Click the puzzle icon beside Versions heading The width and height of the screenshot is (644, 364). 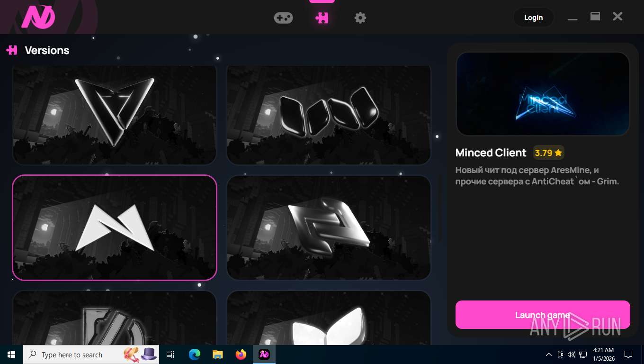tap(12, 50)
